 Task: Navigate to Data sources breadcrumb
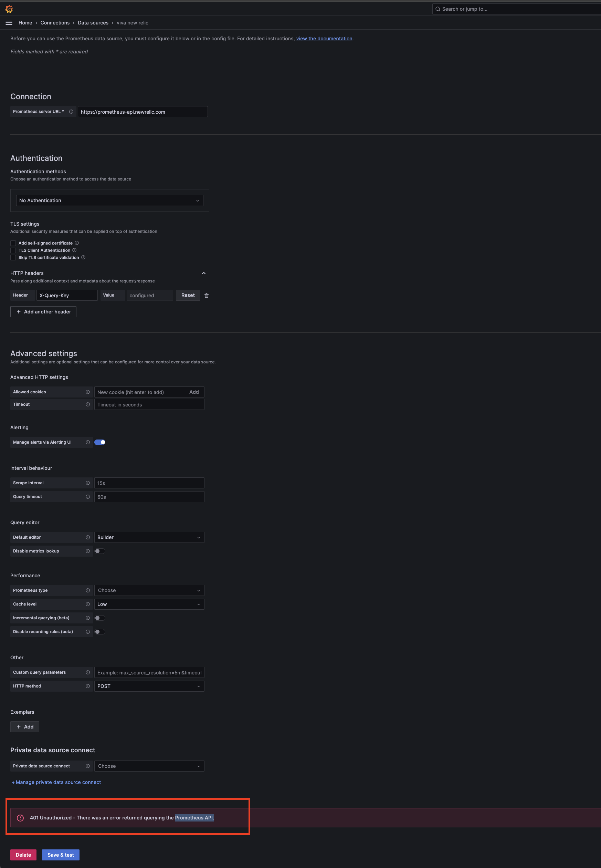93,23
